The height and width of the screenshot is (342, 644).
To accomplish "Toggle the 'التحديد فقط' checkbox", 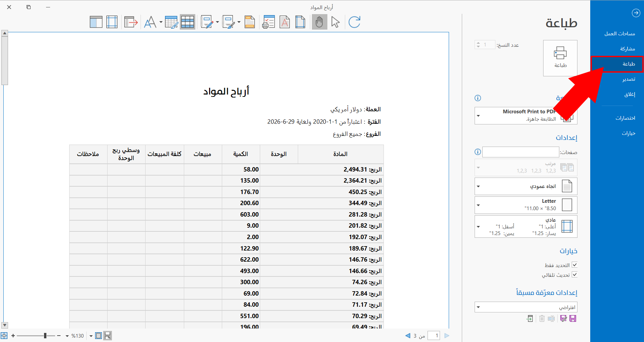I will (x=575, y=265).
